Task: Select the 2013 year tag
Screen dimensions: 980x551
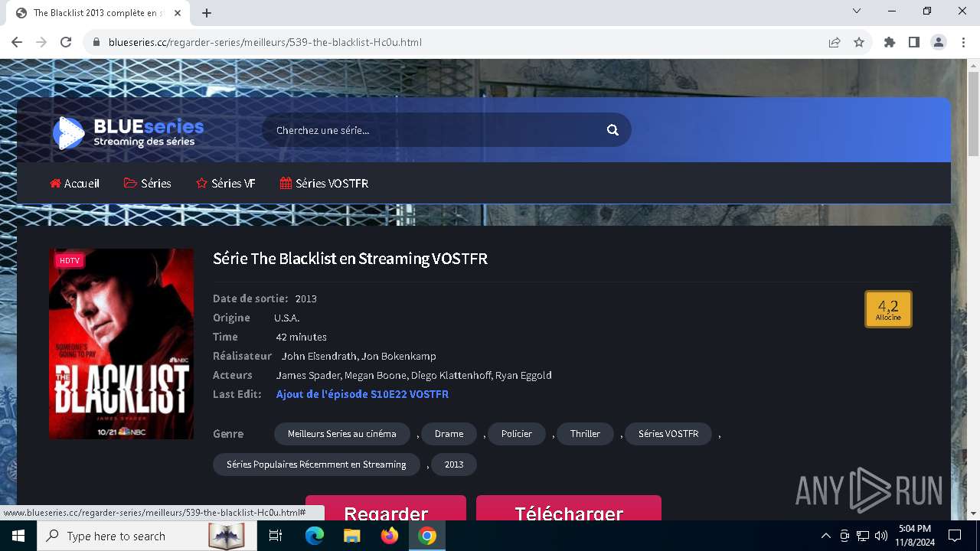Action: point(454,465)
